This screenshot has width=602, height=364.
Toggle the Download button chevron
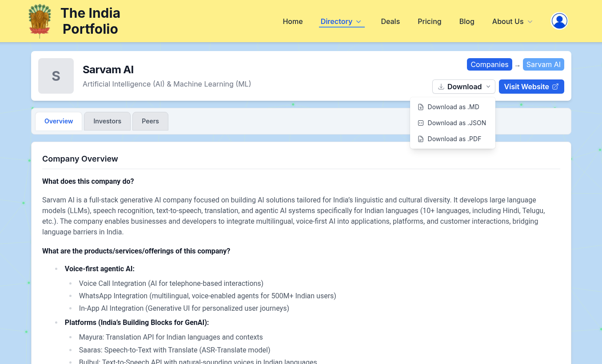pos(488,87)
